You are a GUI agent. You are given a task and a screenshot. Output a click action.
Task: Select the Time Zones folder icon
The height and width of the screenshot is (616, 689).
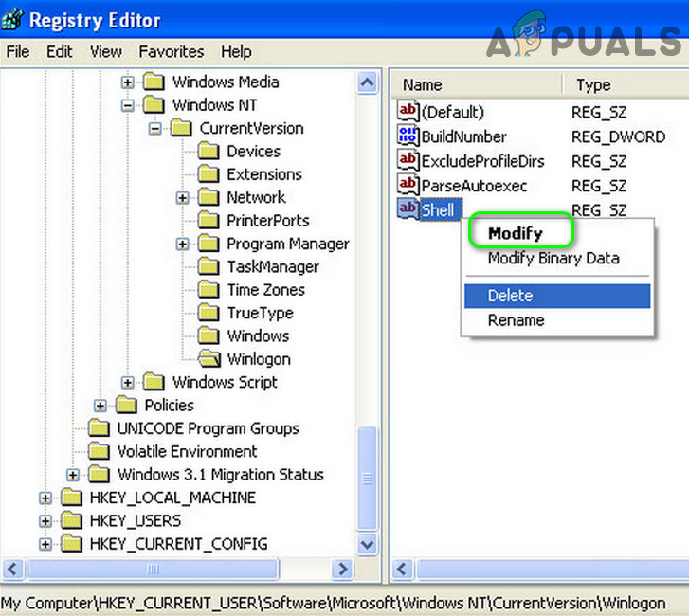pos(209,290)
